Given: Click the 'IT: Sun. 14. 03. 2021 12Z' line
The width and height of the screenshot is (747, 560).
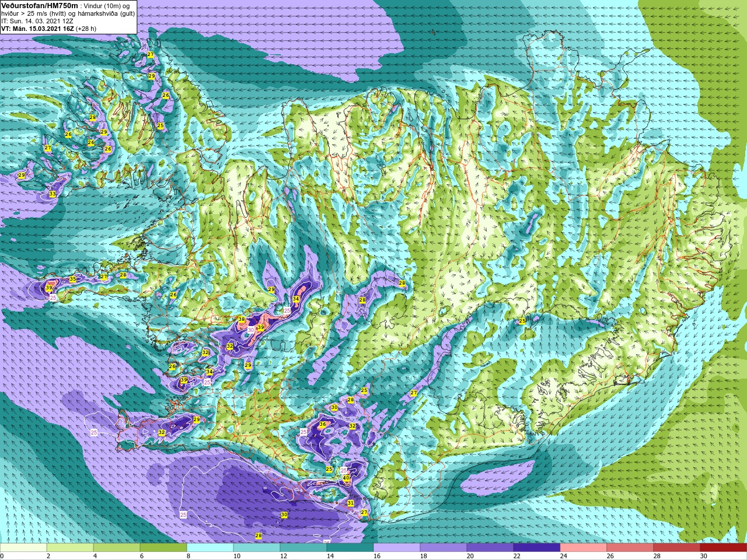Looking at the screenshot, I should [37, 21].
